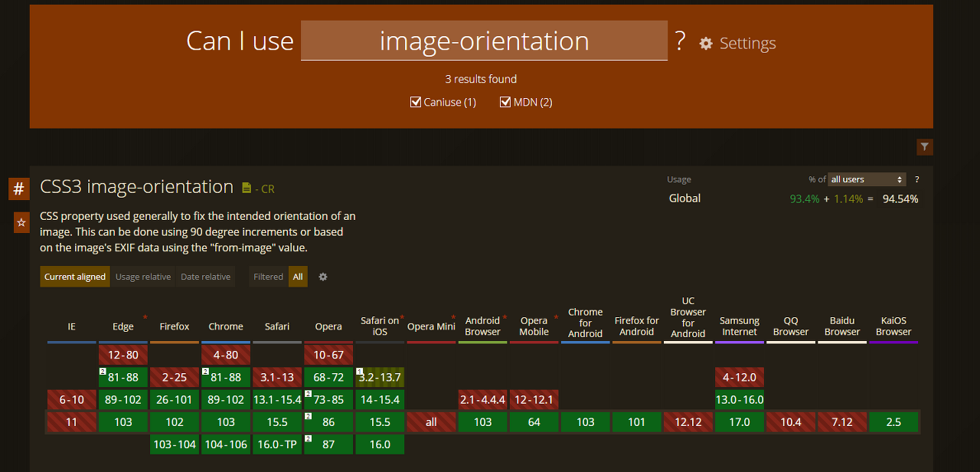Open the all users dropdown

tap(866, 179)
